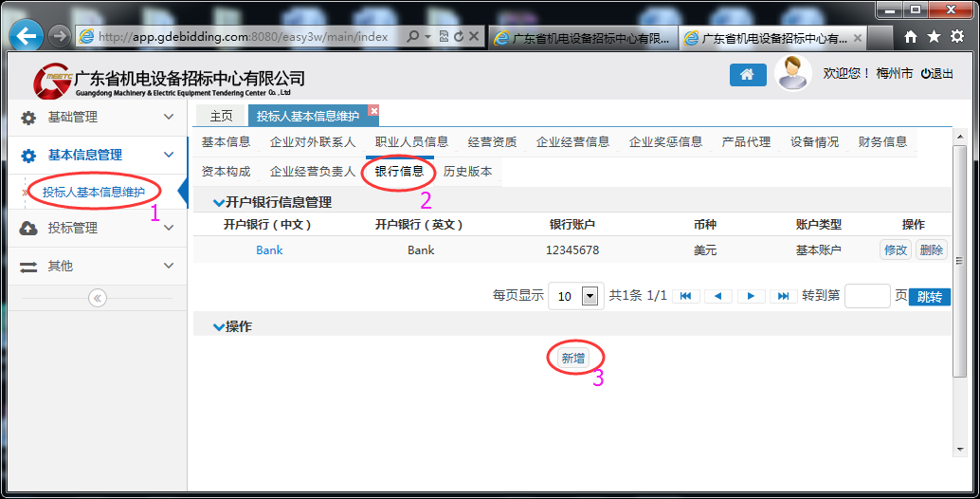Collapse the 开户银行信息管理 section
The height and width of the screenshot is (499, 980).
click(x=218, y=203)
